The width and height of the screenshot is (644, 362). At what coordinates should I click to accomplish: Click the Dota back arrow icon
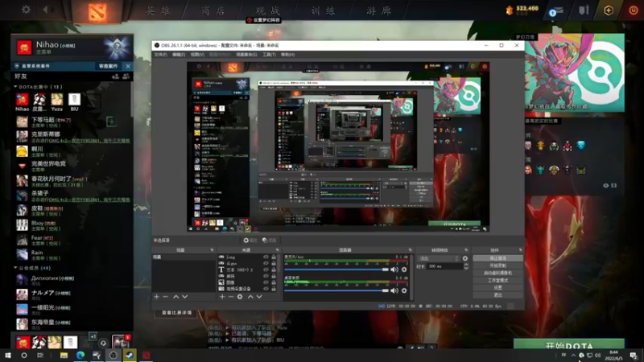[x=46, y=10]
